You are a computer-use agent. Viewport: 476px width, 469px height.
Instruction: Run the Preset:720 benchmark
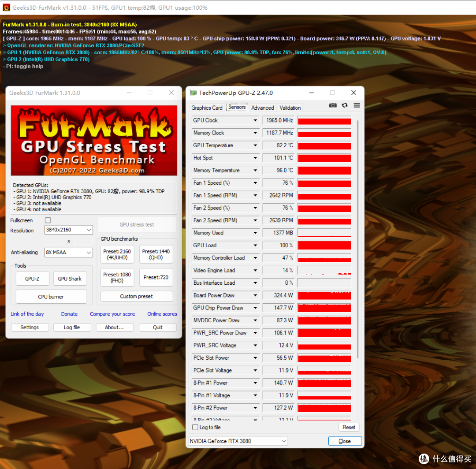coord(156,277)
